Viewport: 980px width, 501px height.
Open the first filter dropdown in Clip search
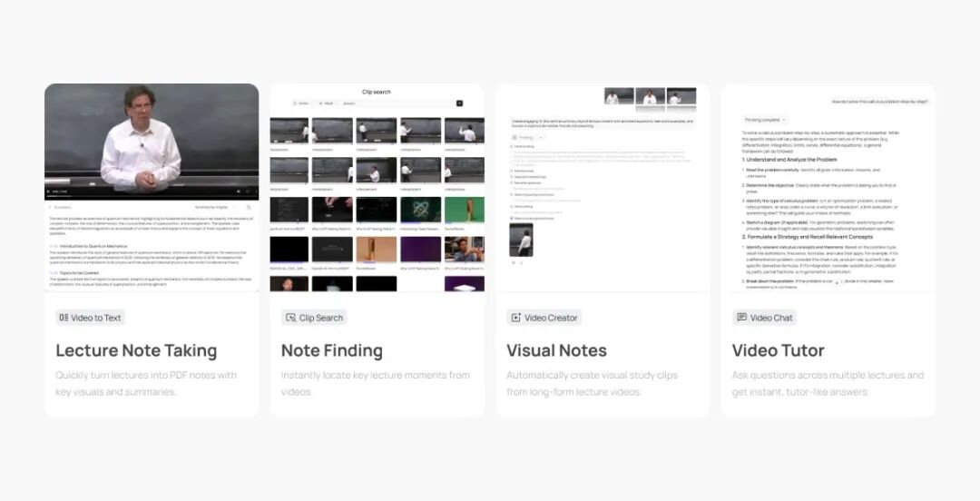click(x=302, y=103)
